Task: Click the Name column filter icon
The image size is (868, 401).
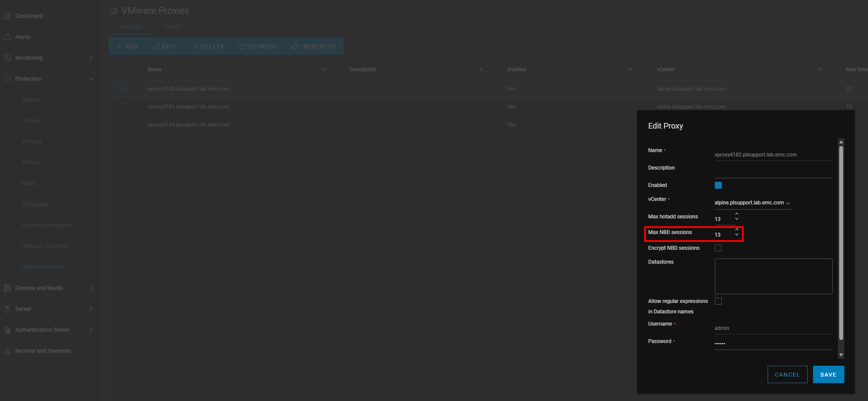Action: click(x=323, y=70)
